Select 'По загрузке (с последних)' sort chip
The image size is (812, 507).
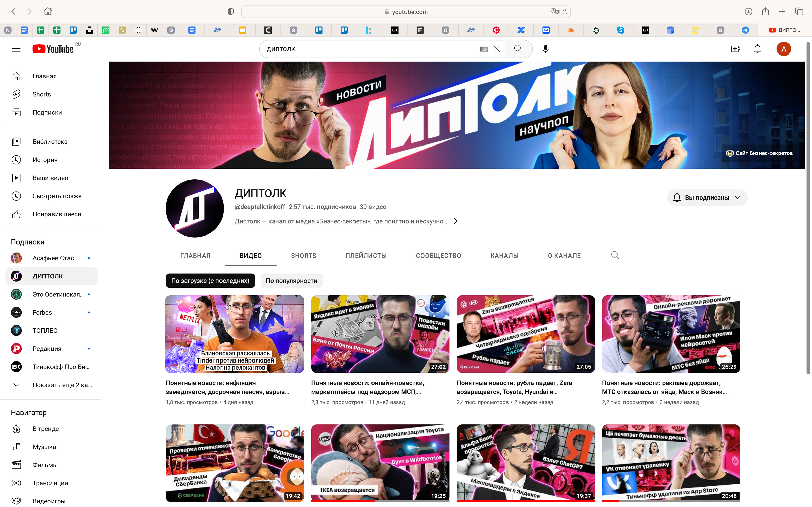210,281
